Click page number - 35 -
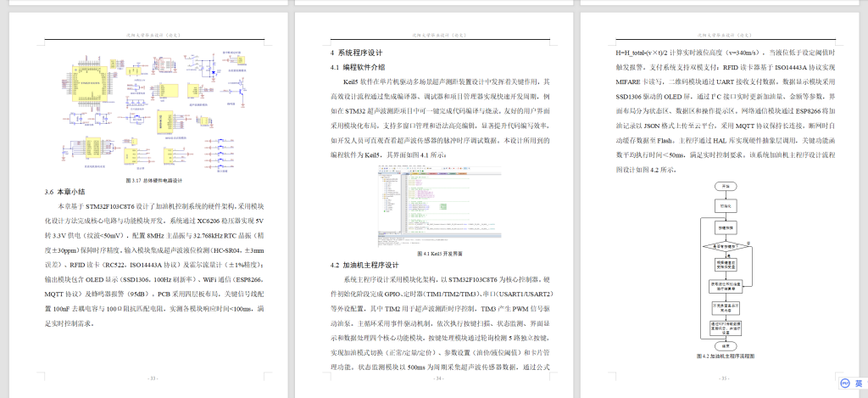This screenshot has height=398, width=868. point(725,378)
